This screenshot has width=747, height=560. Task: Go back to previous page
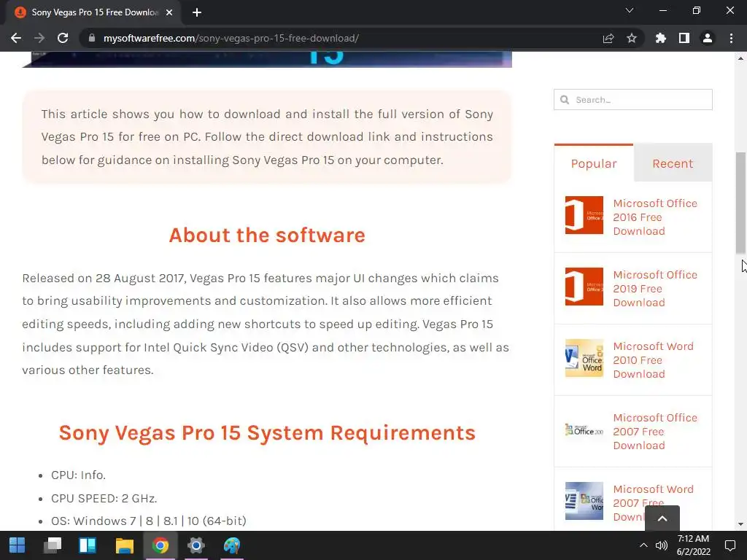click(16, 38)
